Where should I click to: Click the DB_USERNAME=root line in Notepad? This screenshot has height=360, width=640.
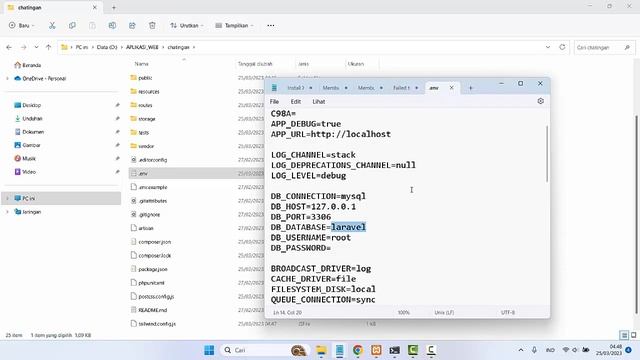(311, 238)
